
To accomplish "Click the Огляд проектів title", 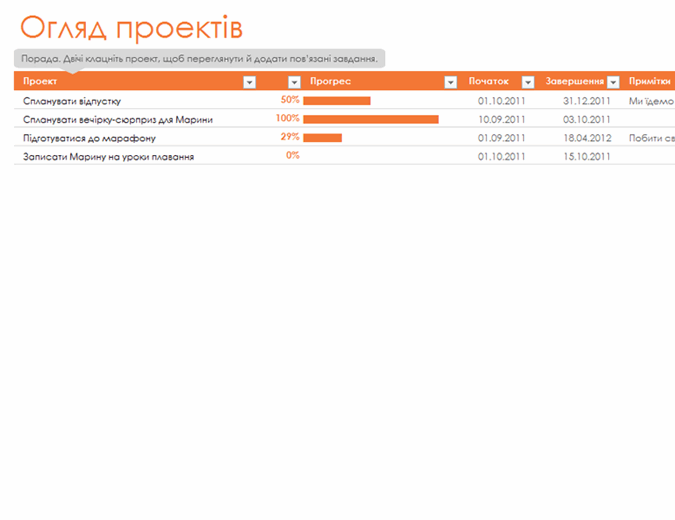I will coord(131,28).
